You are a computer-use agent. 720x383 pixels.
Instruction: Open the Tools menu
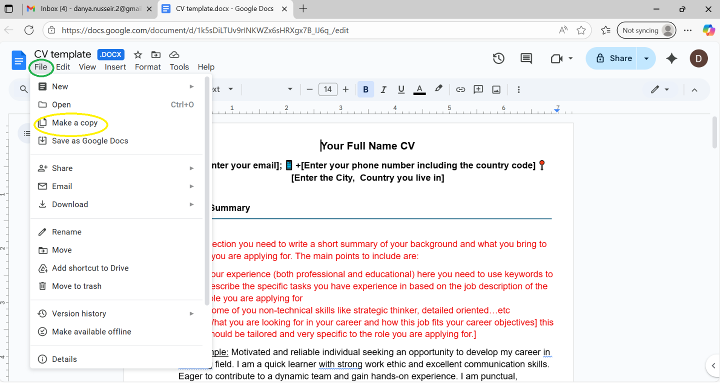pos(179,67)
